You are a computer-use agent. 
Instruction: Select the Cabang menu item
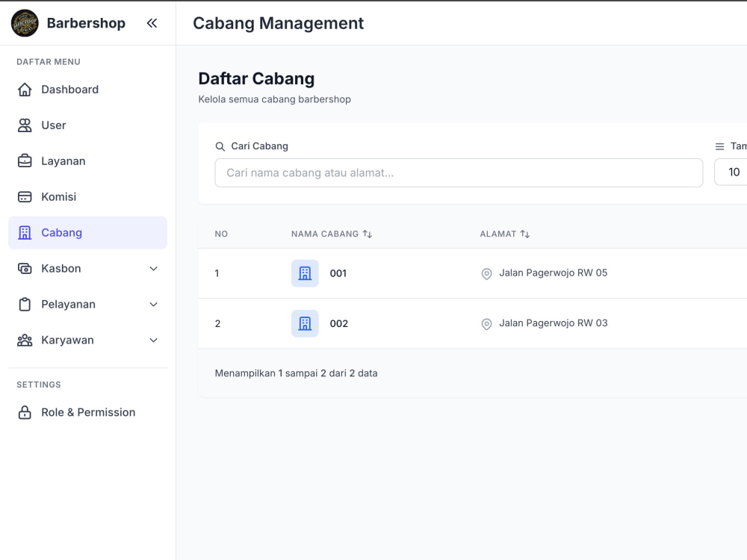(x=87, y=232)
